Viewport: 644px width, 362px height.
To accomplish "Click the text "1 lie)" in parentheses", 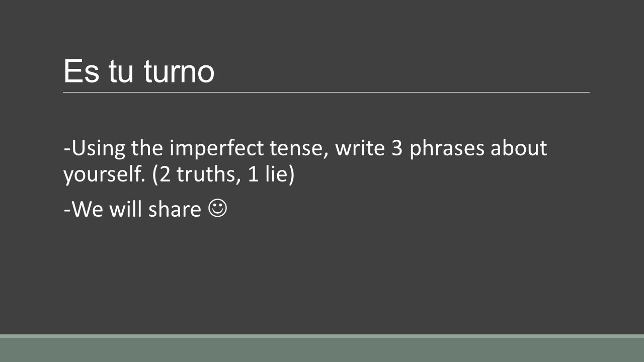I will [x=270, y=176].
